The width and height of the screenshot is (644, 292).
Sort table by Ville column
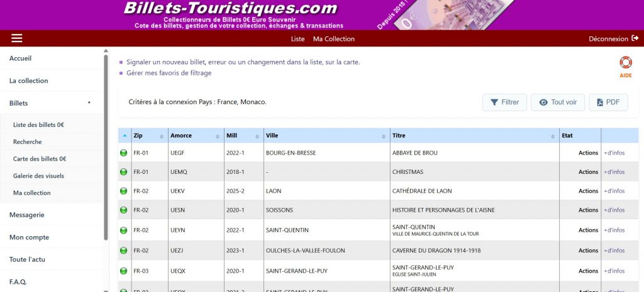pos(324,136)
